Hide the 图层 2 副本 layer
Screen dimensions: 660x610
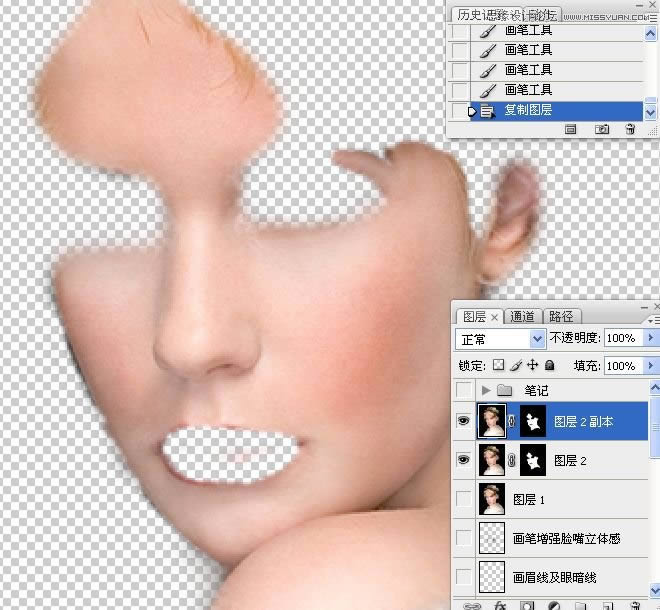click(463, 422)
